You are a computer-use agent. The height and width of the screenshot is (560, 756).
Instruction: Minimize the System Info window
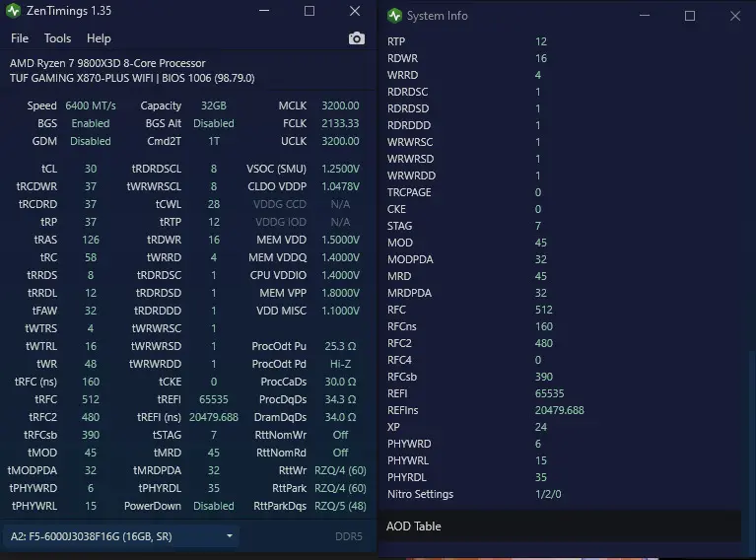pos(645,16)
